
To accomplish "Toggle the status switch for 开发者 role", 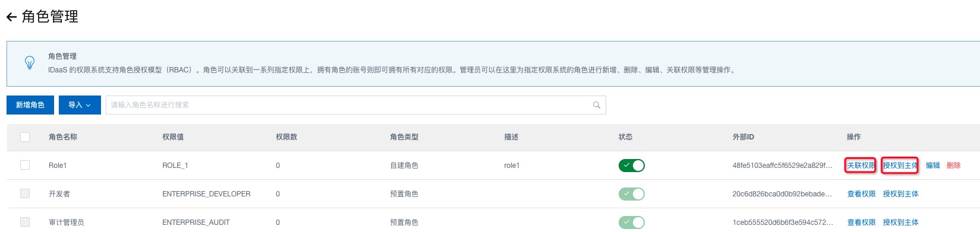I will click(x=632, y=194).
